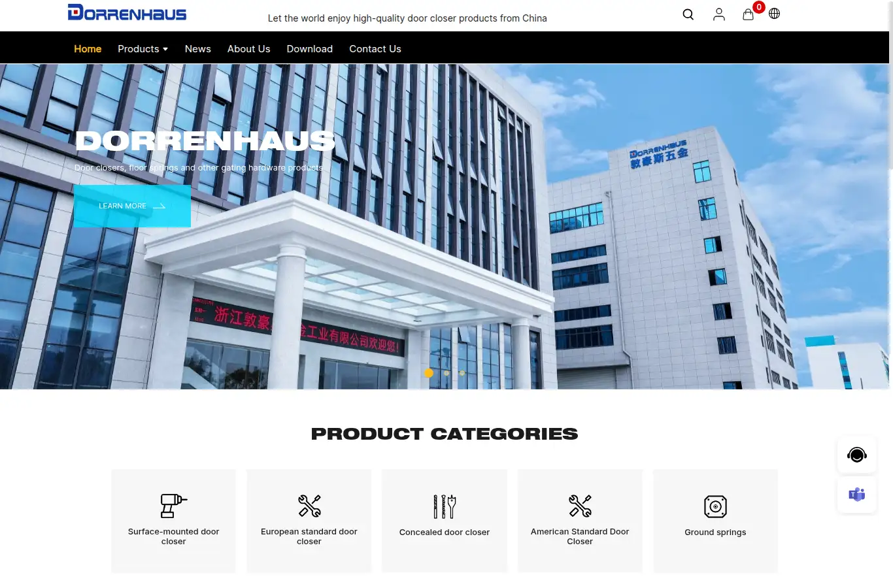The width and height of the screenshot is (893, 588).
Task: Open the Microsoft Teams chat widget
Action: click(x=856, y=495)
